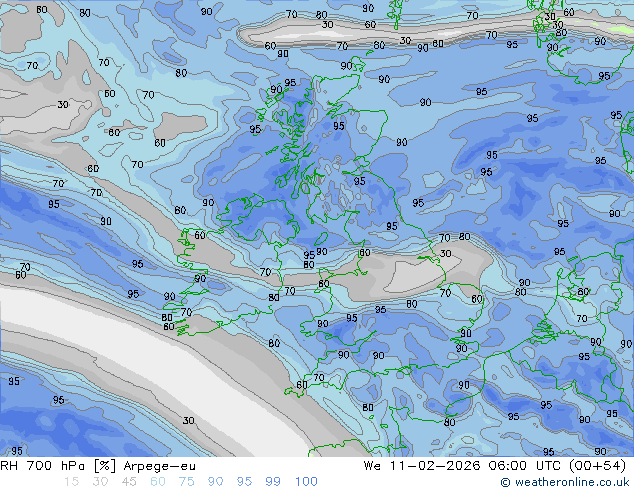
Task: Click the "RH 700 hPa [%]" map title
Action: [59, 466]
